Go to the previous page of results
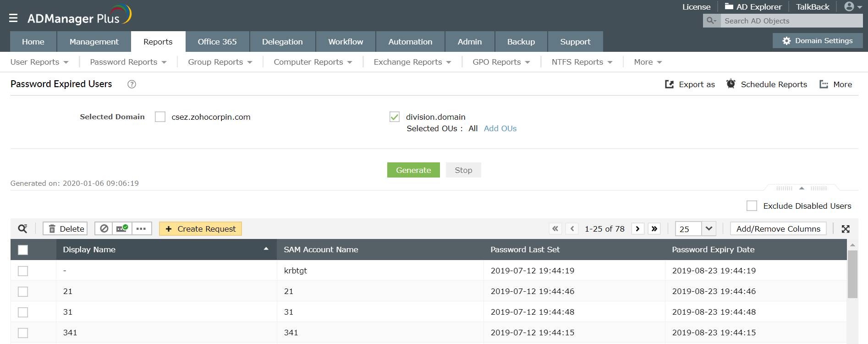The width and height of the screenshot is (868, 344). (x=572, y=228)
